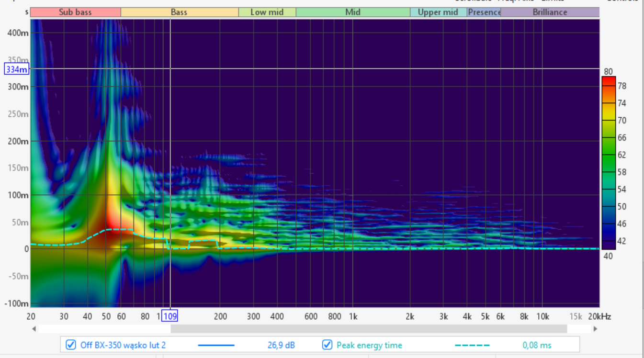
Task: Click the 26,9 dB legend value
Action: click(281, 345)
